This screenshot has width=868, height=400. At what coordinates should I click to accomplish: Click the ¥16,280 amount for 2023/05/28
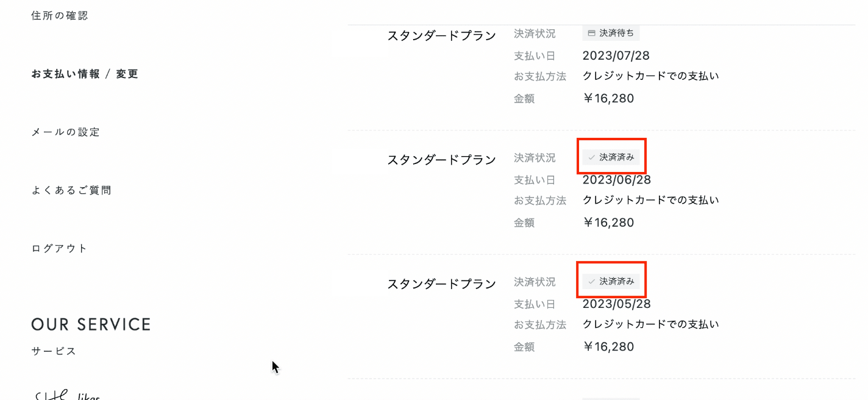click(x=608, y=347)
